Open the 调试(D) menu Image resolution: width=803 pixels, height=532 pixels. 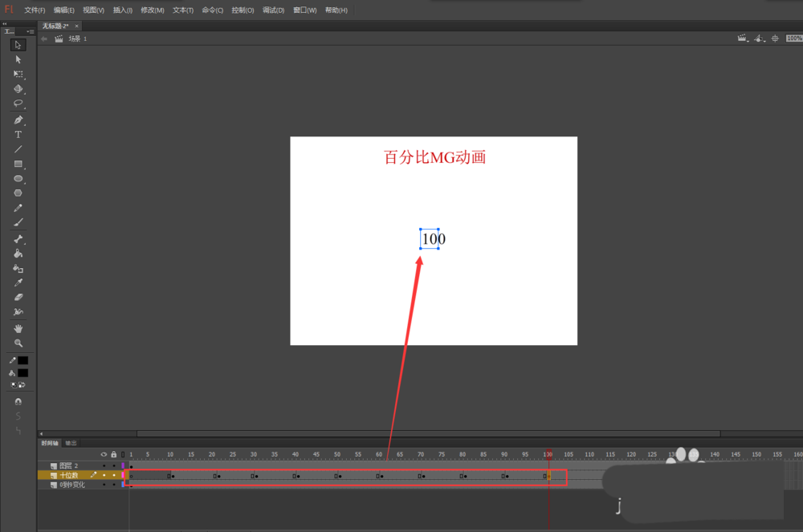[274, 10]
